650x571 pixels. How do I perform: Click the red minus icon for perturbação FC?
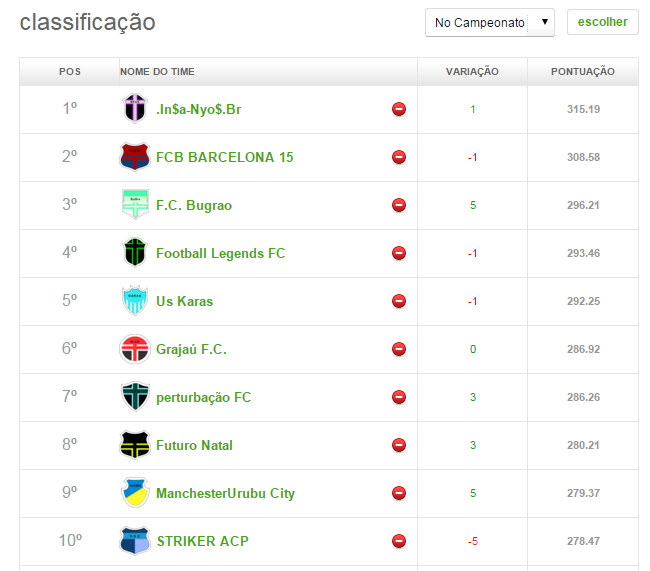click(x=399, y=397)
